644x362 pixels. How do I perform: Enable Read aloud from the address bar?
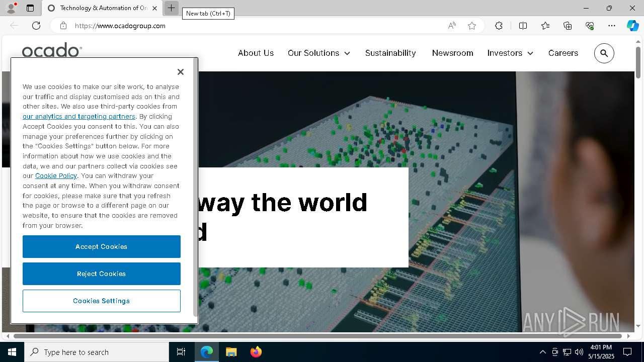click(x=452, y=26)
